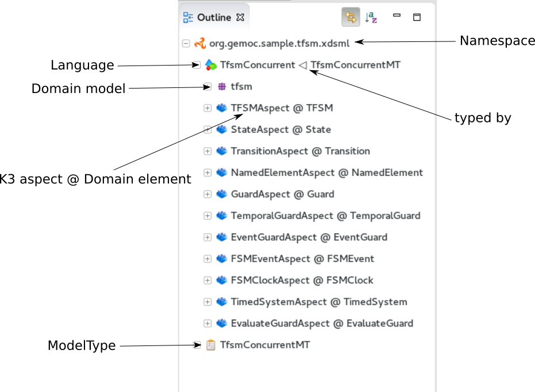Toggle alphabetical sorting of the outline
The width and height of the screenshot is (535, 392).
tap(371, 17)
